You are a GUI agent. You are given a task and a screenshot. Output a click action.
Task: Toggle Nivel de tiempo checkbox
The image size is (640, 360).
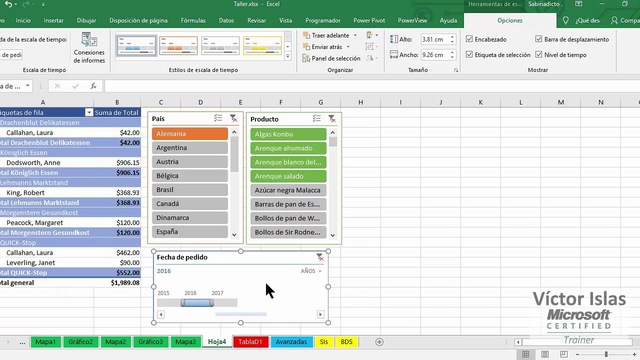[539, 55]
